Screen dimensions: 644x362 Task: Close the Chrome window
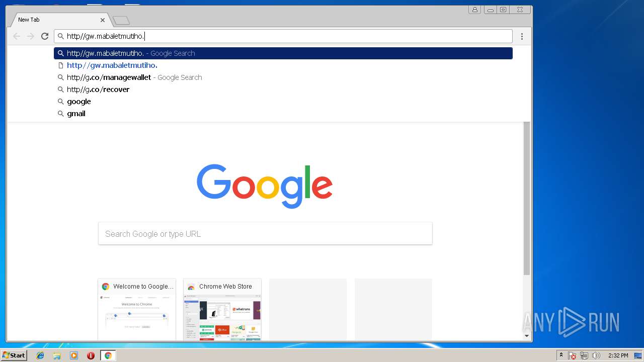pyautogui.click(x=520, y=10)
